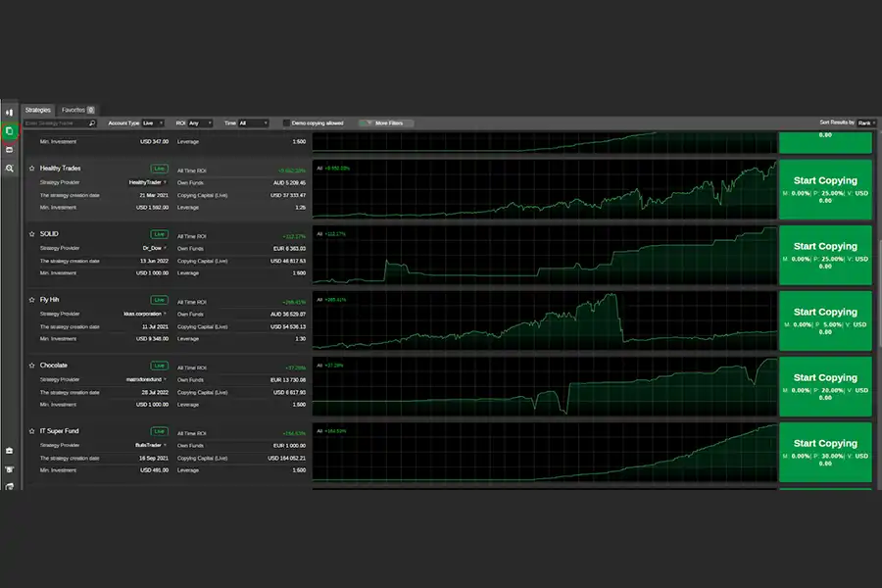The image size is (882, 588).
Task: Open the ROI filter dropdown
Action: (x=200, y=123)
